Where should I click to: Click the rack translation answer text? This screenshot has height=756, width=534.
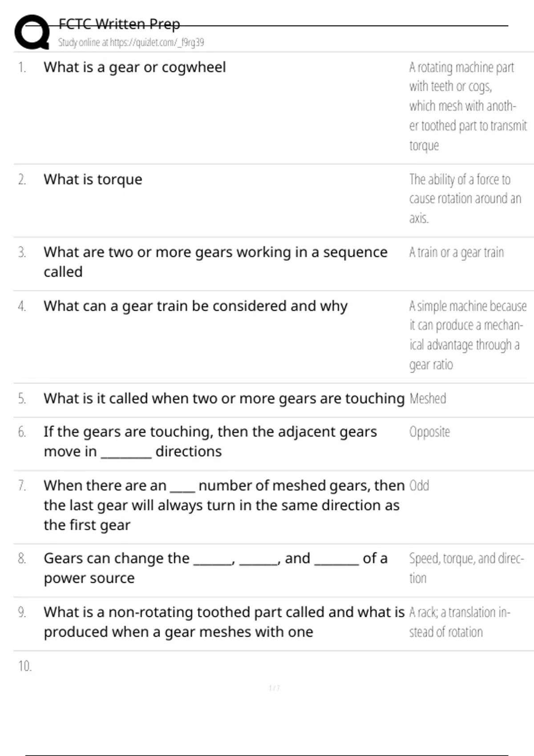[x=459, y=622]
